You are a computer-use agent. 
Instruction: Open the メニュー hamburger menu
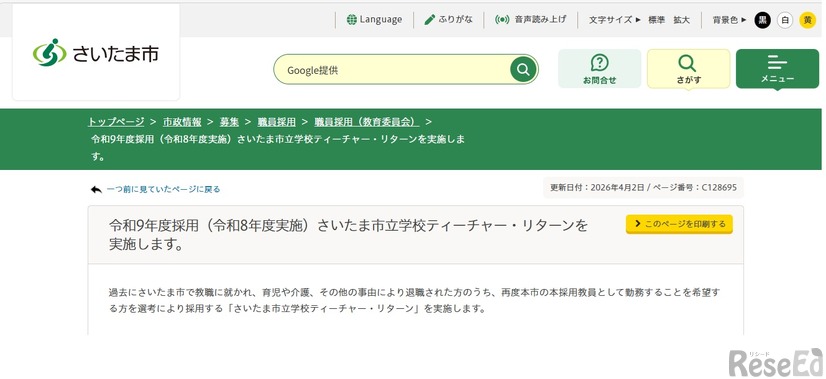click(x=777, y=69)
